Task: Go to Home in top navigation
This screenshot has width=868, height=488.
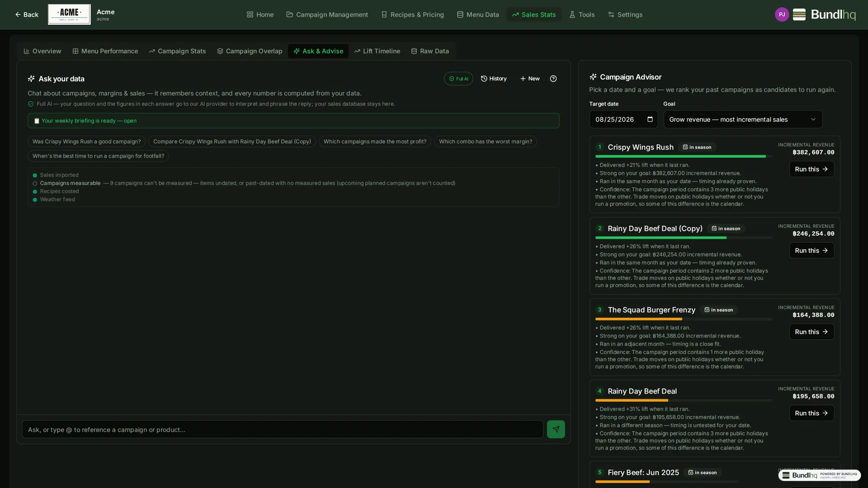Action: pyautogui.click(x=260, y=14)
